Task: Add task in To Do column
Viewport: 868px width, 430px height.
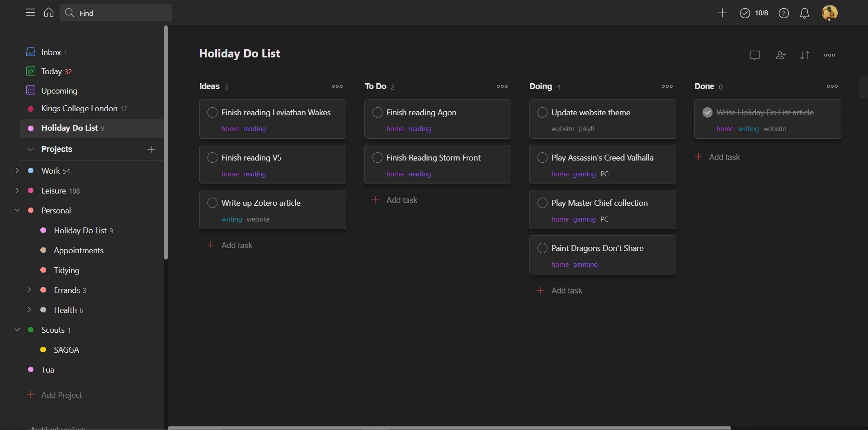Action: [395, 200]
